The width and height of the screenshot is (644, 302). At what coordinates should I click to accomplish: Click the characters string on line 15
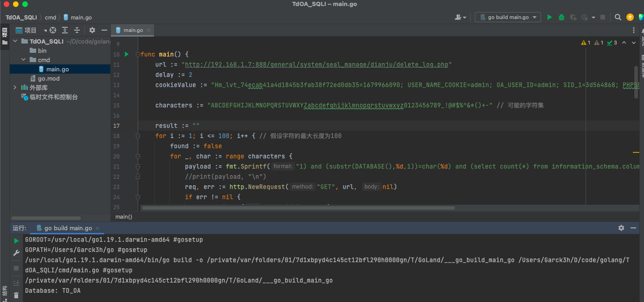point(350,105)
